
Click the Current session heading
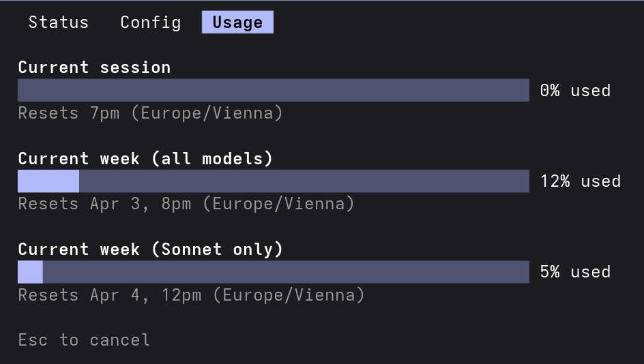click(94, 67)
